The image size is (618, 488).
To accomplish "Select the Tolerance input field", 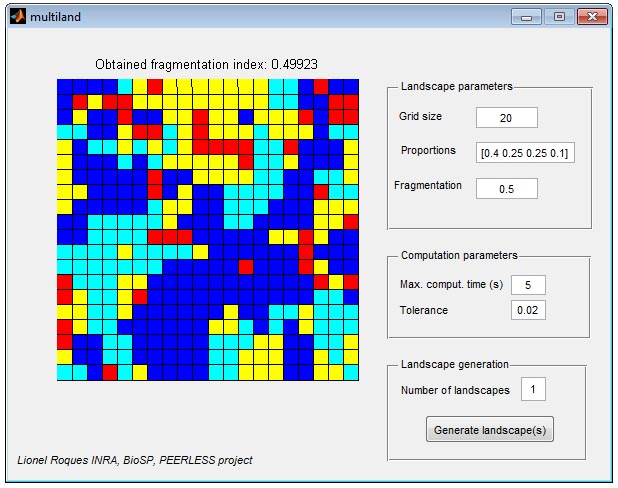I will point(528,310).
